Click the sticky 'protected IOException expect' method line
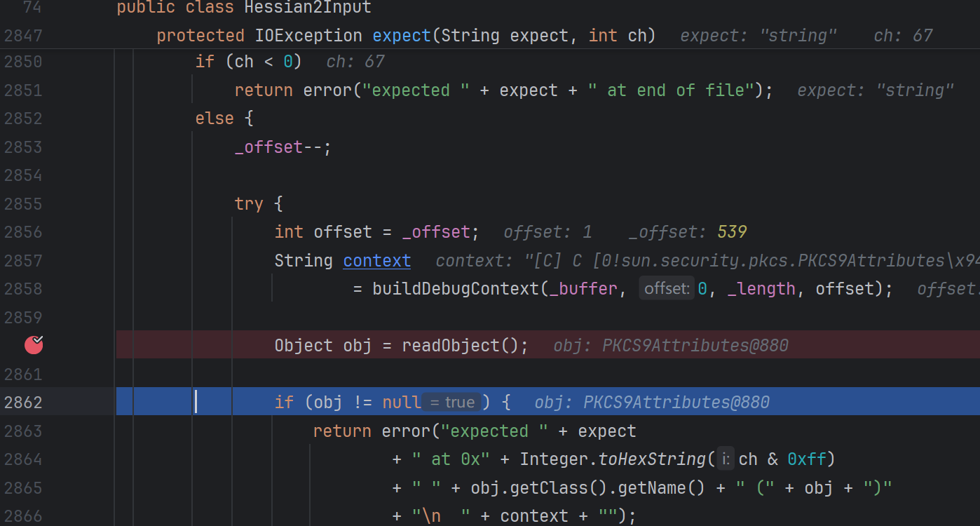The height and width of the screenshot is (526, 980). 405,36
